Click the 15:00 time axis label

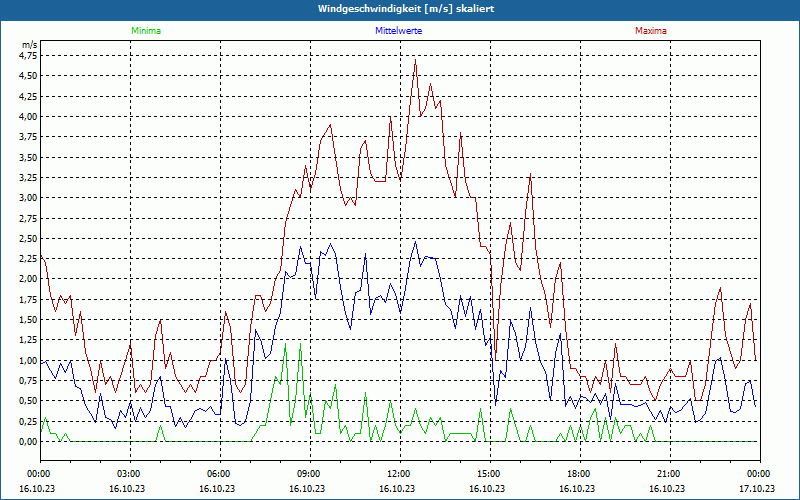[x=490, y=474]
